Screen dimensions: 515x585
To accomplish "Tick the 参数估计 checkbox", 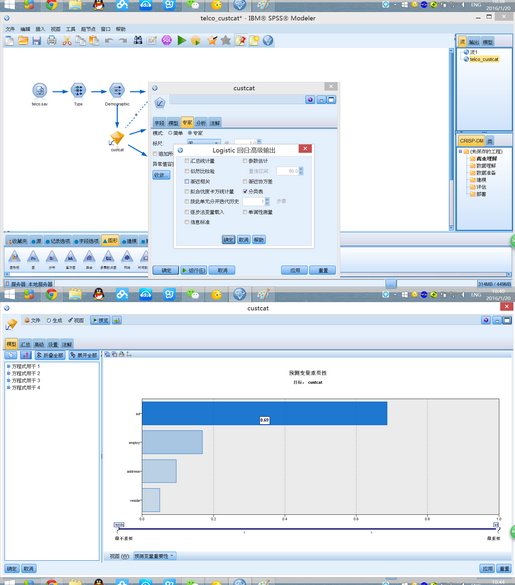I will [245, 161].
